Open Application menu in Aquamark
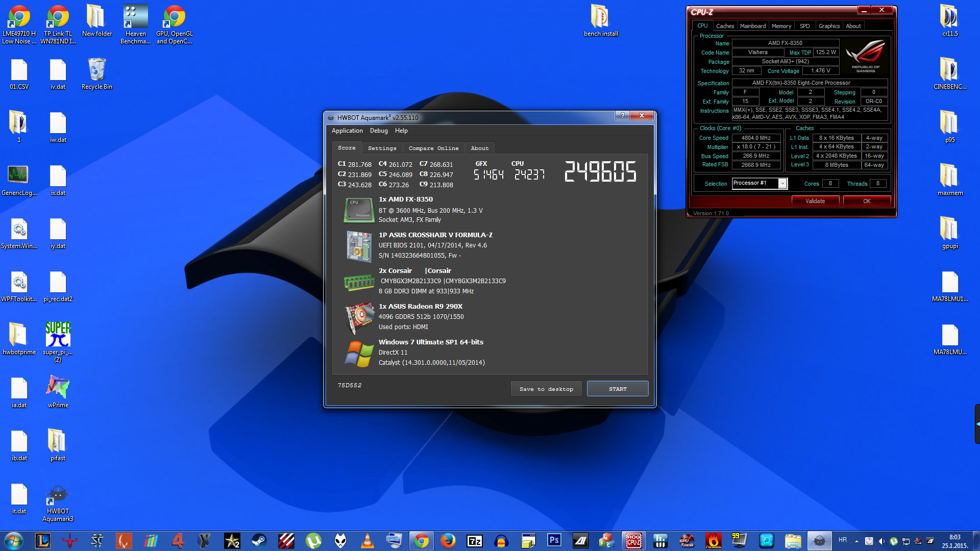The width and height of the screenshot is (980, 551). point(347,131)
